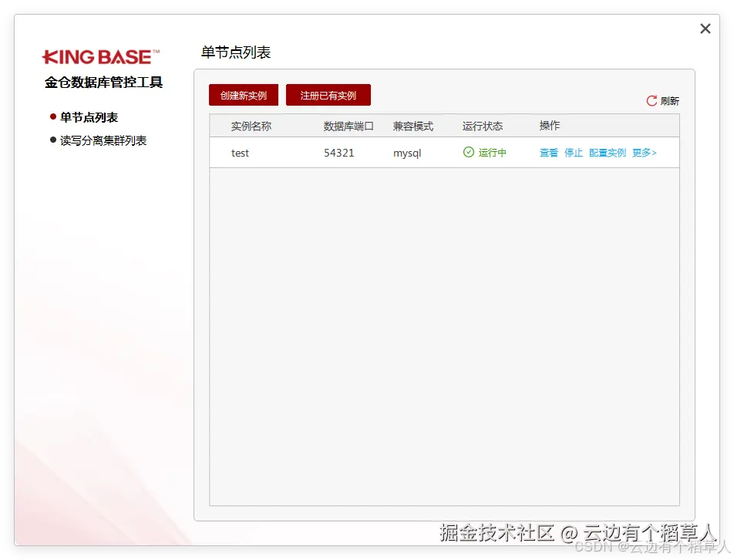734x560 pixels.
Task: Click the green running status check icon
Action: (x=468, y=152)
